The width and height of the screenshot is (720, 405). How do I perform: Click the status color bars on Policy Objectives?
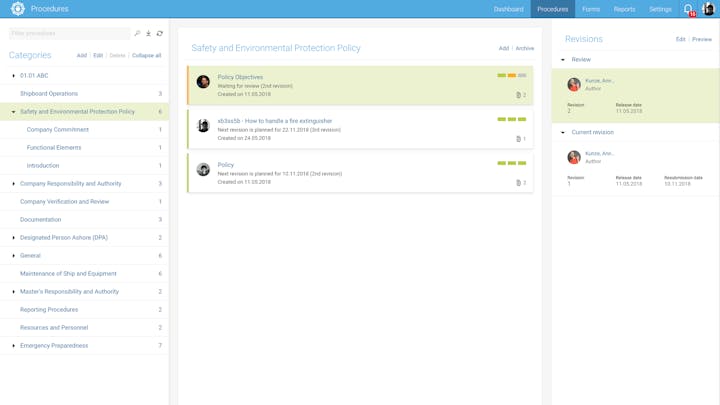click(511, 76)
